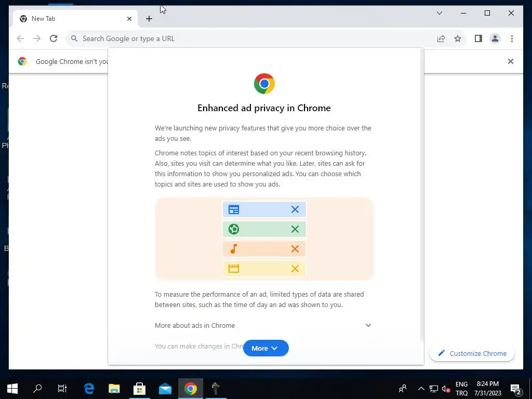
Task: Open Task View on the taskbar
Action: (62, 389)
